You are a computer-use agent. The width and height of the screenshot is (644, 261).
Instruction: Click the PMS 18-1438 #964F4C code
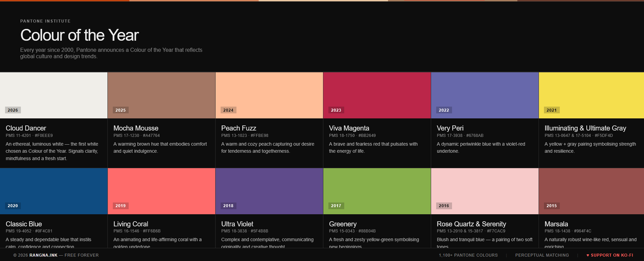[x=568, y=231]
